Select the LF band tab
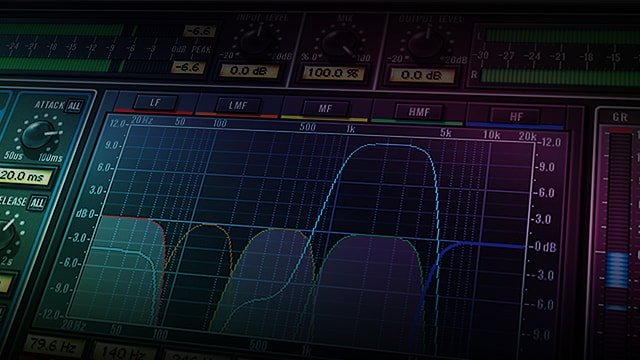Screen dimensions: 640x360 tap(155, 102)
